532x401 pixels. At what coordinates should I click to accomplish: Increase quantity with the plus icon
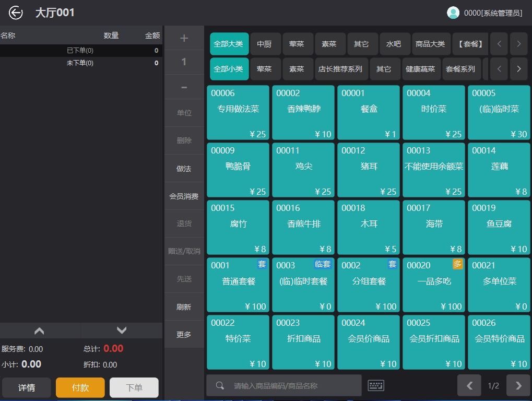point(184,38)
